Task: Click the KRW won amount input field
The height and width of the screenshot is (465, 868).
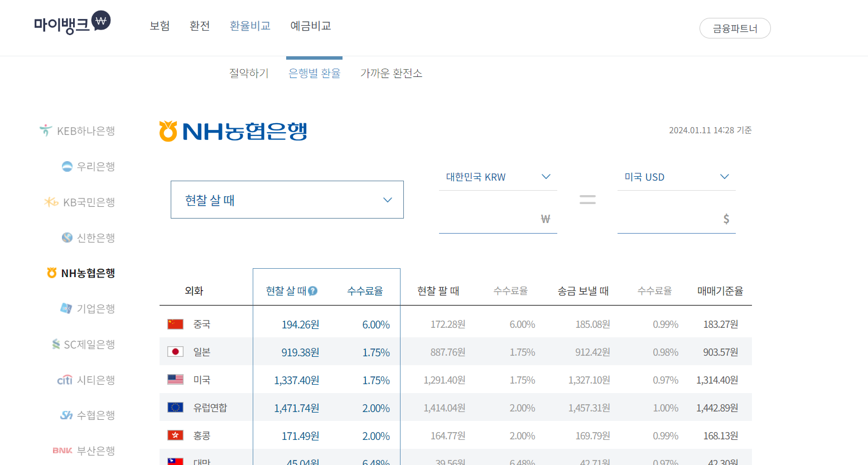Action: coord(498,219)
